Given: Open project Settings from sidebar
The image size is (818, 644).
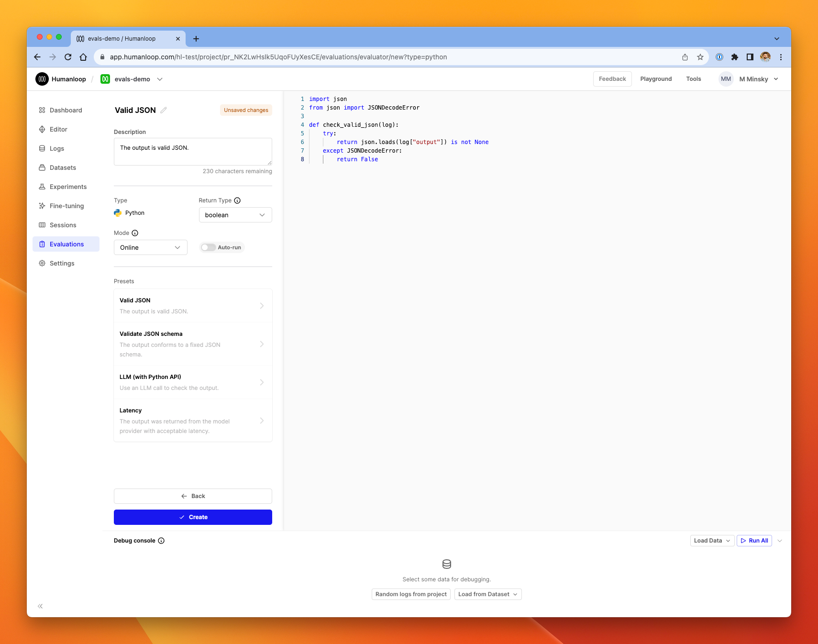Looking at the screenshot, I should pos(62,263).
